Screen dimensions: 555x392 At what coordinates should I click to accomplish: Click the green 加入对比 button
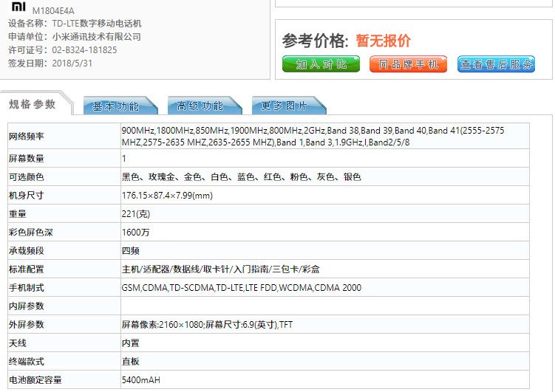click(x=321, y=64)
